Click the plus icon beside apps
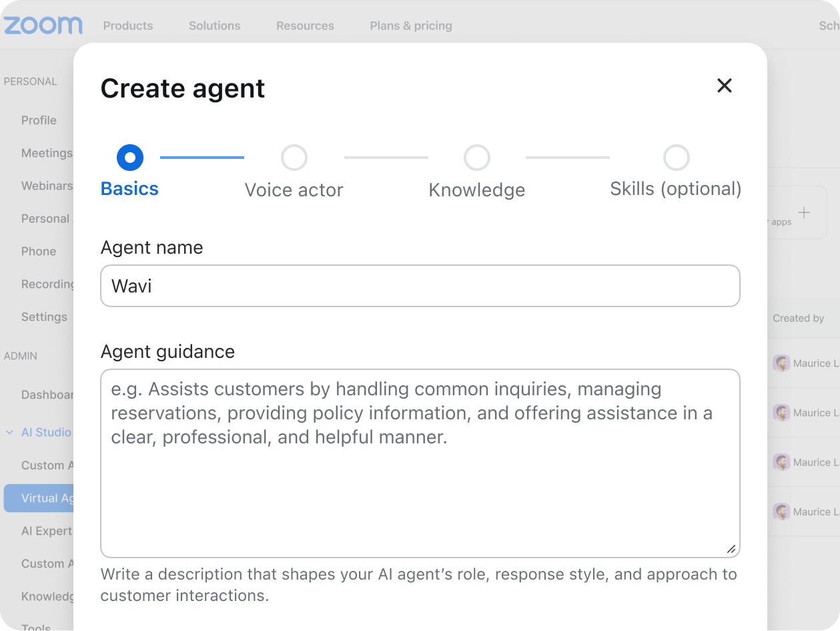This screenshot has height=631, width=840. click(804, 212)
